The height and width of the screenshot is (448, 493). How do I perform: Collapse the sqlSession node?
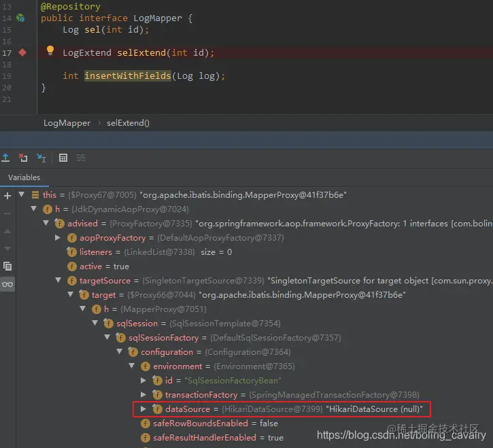(x=95, y=323)
